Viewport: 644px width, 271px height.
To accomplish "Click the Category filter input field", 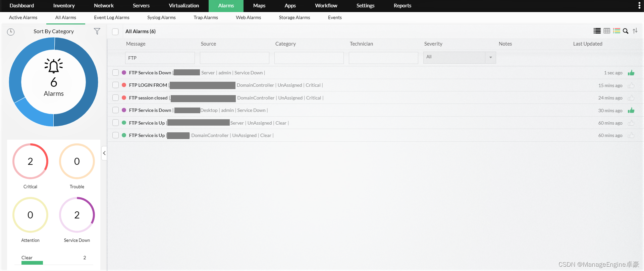I will pyautogui.click(x=309, y=58).
